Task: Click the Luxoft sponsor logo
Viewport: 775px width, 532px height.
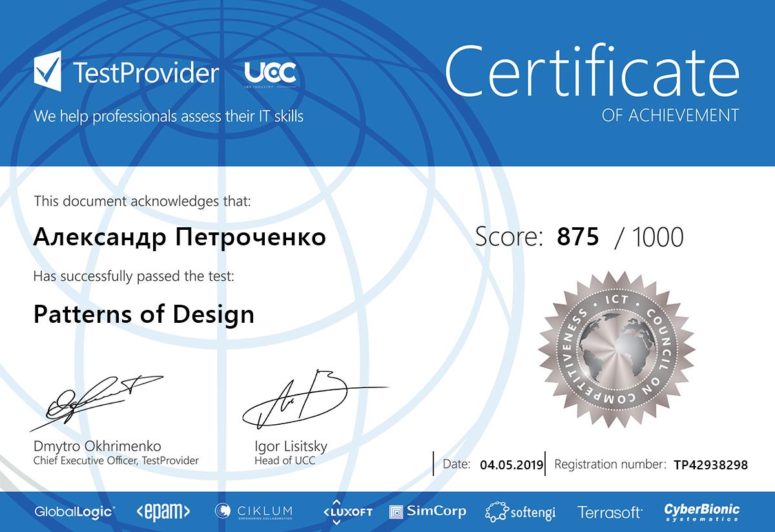Action: click(348, 511)
